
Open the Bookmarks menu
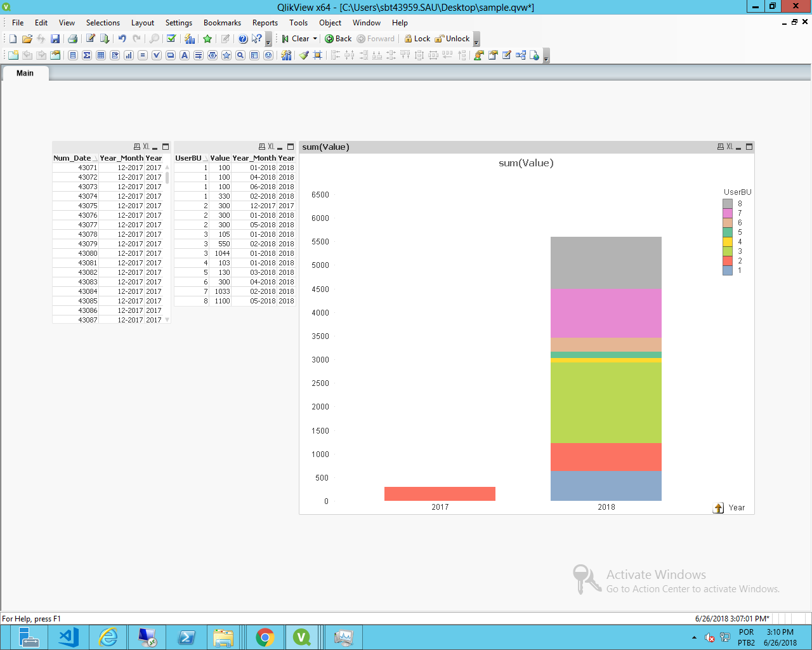[x=222, y=23]
